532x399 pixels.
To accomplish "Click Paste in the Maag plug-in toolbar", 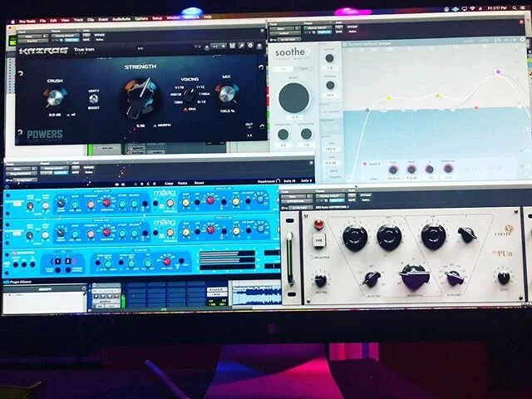I will [183, 183].
